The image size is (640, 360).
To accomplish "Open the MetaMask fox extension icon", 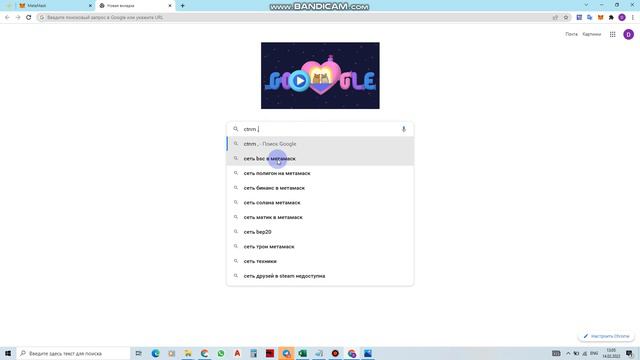I will coord(600,18).
